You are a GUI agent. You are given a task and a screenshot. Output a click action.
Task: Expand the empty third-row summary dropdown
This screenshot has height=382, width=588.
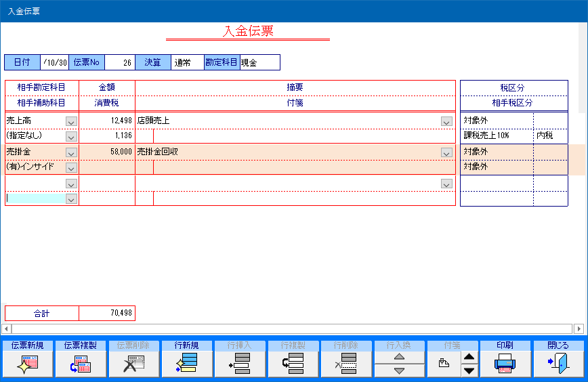point(446,184)
